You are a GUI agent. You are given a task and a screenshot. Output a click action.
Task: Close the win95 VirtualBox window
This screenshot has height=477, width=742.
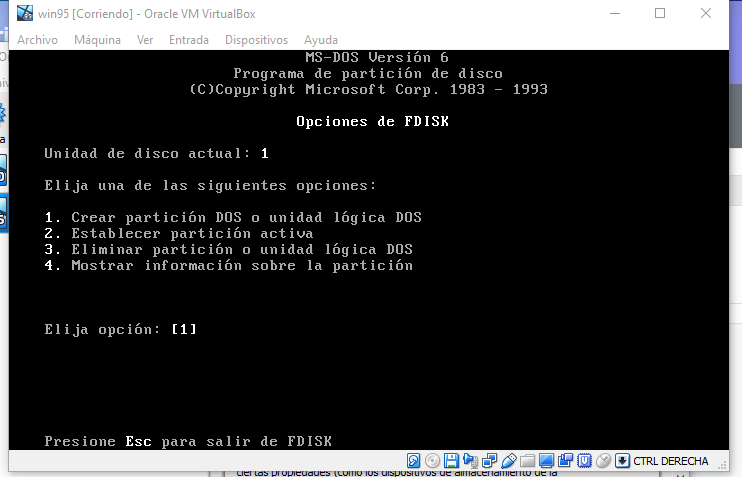[x=706, y=13]
